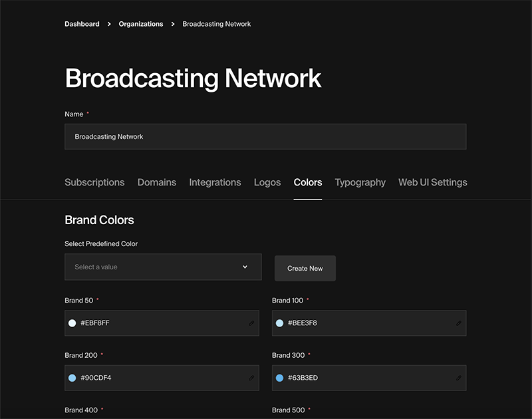This screenshot has height=419, width=532.
Task: Expand the predefined color chevron arrow
Action: [245, 267]
